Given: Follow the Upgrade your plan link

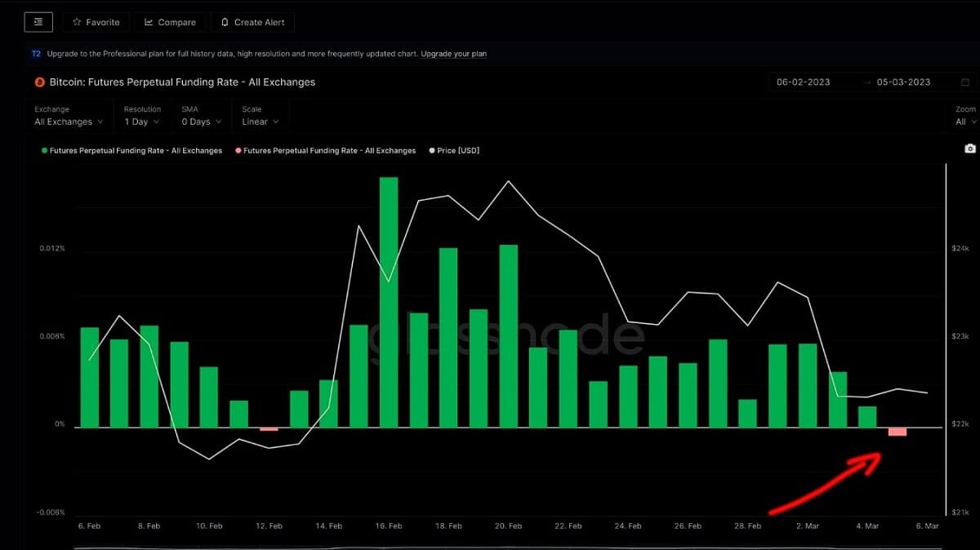Looking at the screenshot, I should 453,54.
